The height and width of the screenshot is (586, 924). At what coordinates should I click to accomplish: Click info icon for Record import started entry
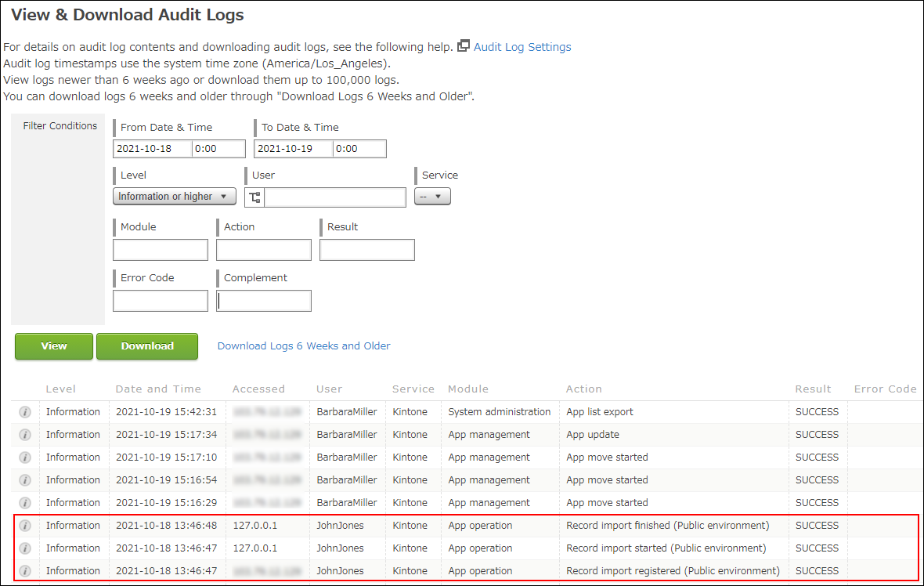pyautogui.click(x=24, y=548)
